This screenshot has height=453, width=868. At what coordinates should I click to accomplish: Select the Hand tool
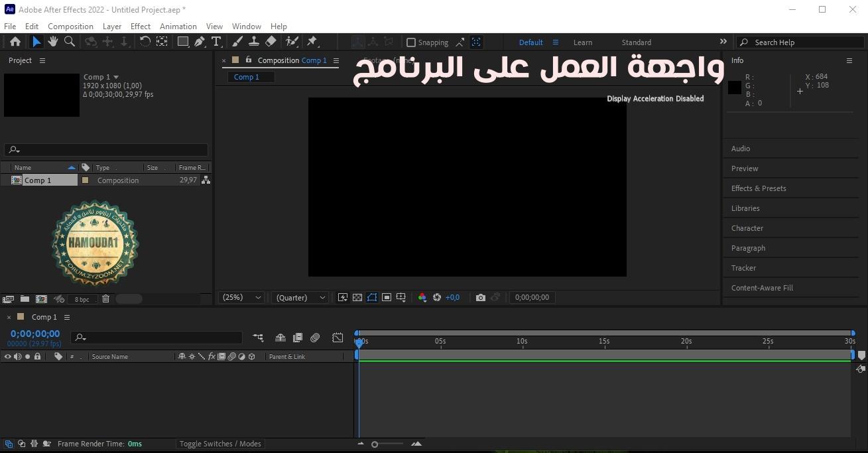52,42
